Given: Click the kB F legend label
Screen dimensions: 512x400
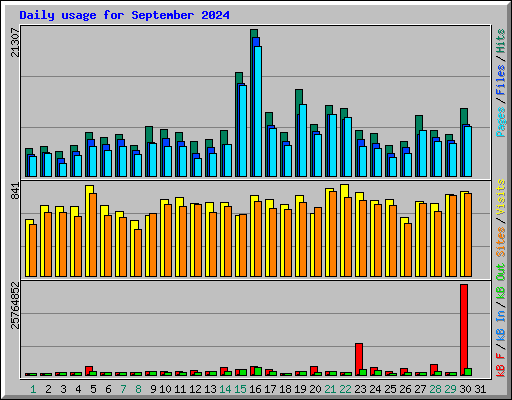Looking at the screenshot, I should tap(501, 365).
